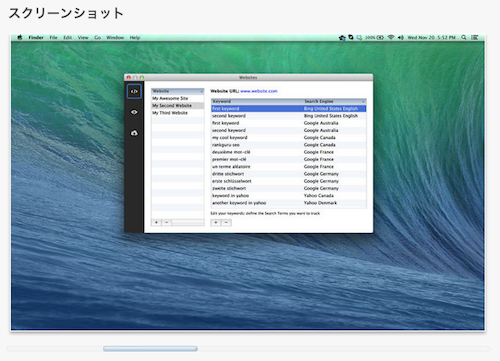Sort list by Website column header
500x361 pixels.
[178, 91]
